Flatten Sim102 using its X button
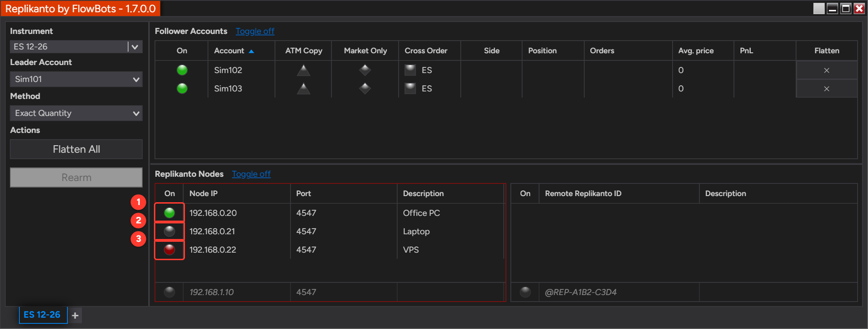The height and width of the screenshot is (329, 868). point(827,70)
